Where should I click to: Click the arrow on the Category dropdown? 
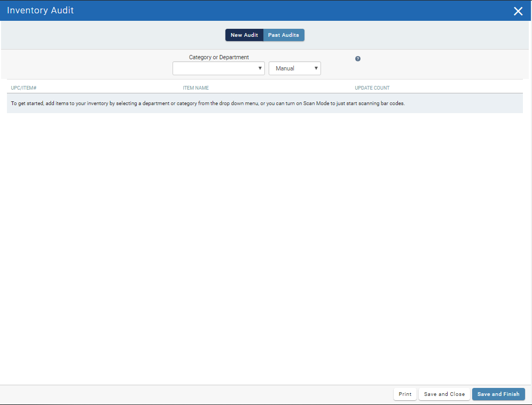tap(260, 68)
